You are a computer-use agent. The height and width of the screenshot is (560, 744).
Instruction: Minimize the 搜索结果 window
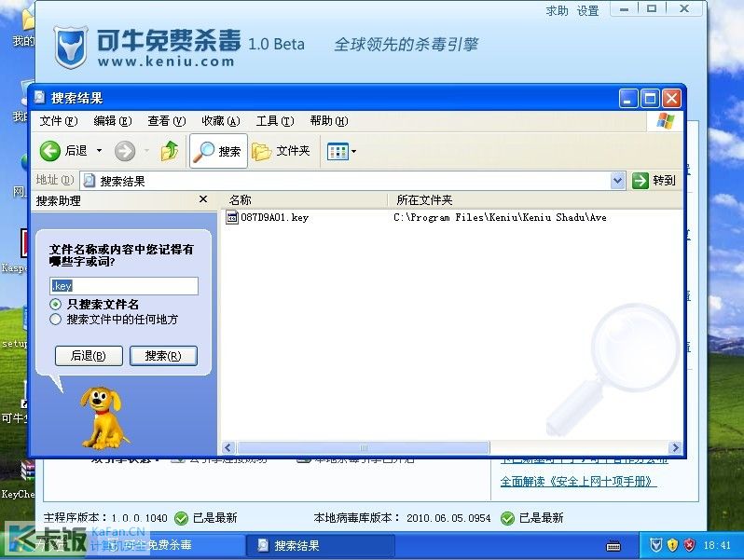(628, 99)
